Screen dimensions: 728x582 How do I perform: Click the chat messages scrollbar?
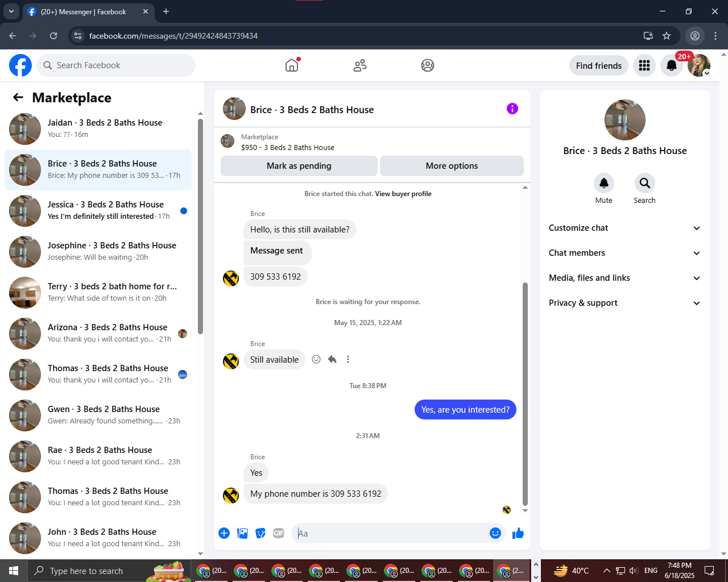(525, 393)
